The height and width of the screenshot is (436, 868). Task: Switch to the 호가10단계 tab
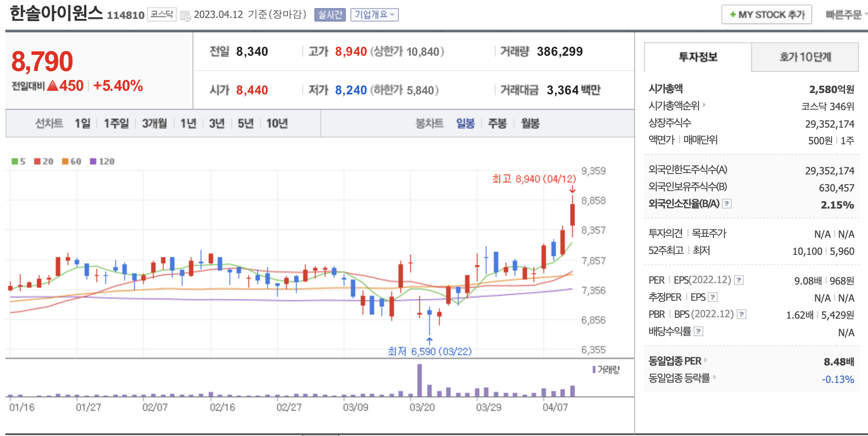[805, 57]
